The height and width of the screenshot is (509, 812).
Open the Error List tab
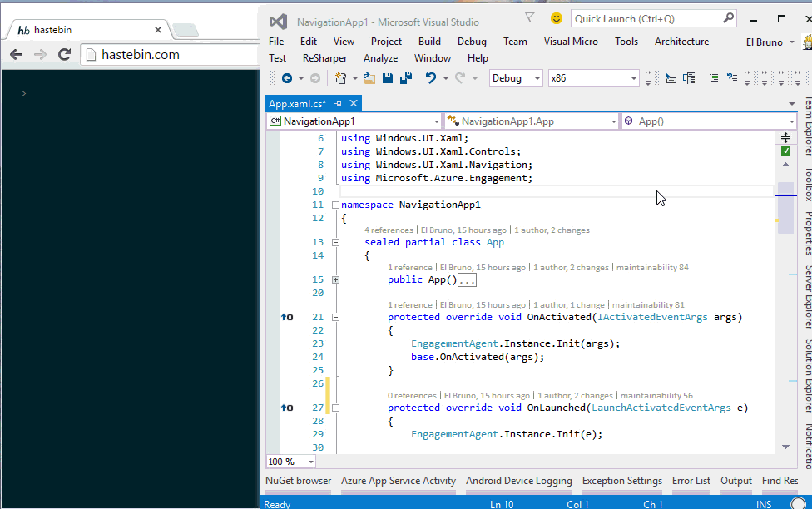tap(691, 481)
